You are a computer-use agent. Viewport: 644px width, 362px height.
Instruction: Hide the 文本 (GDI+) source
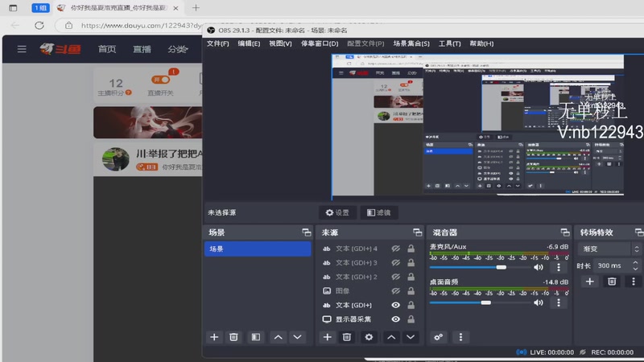pos(395,305)
